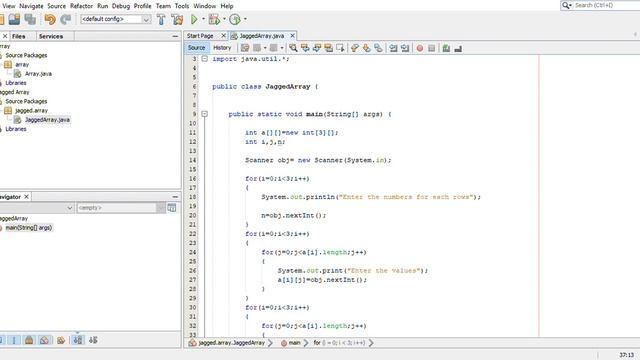Image resolution: width=640 pixels, height=360 pixels.
Task: Open the Tools menu
Action: coord(182,6)
